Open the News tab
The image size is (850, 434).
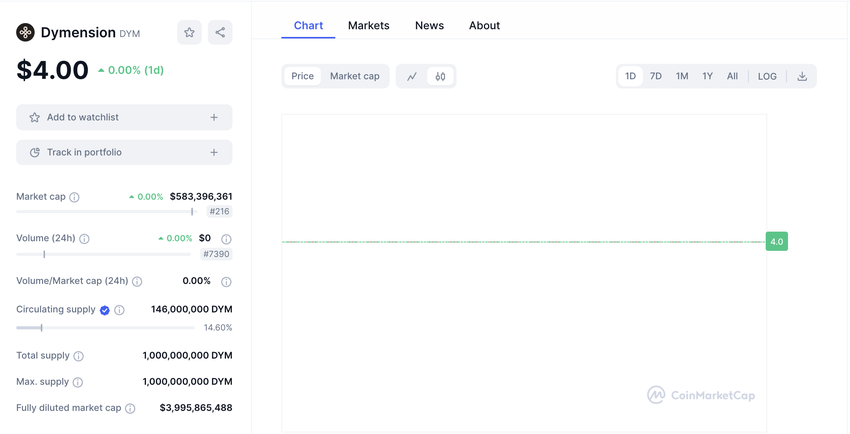pyautogui.click(x=429, y=25)
